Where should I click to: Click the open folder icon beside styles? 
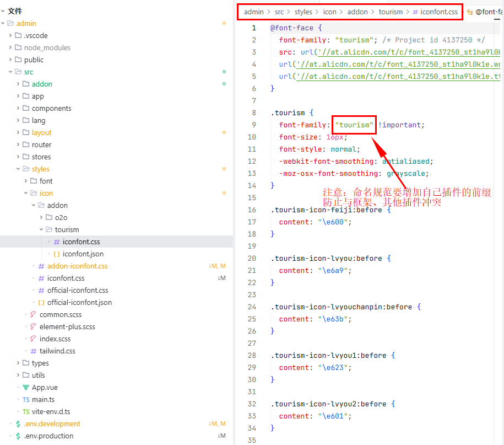click(x=26, y=169)
